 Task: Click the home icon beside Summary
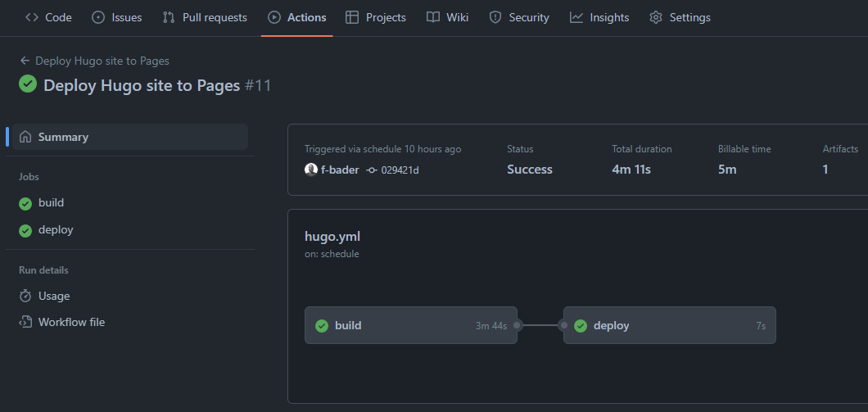coord(25,137)
